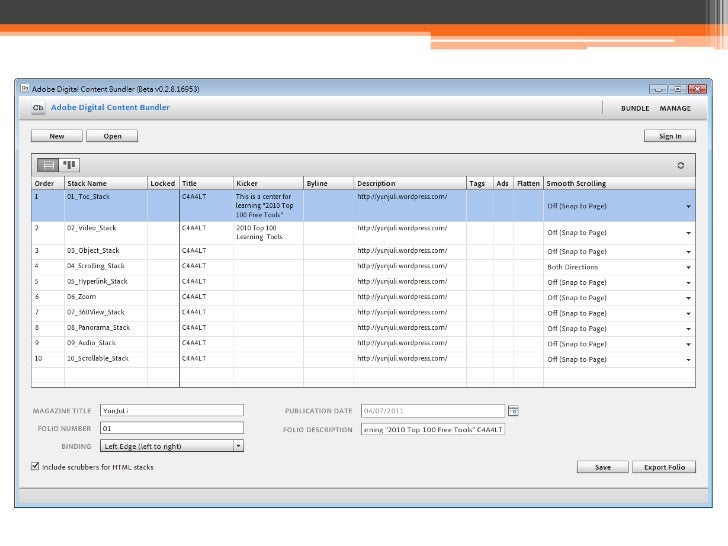
Task: Click the app icon in title bar
Action: click(x=25, y=88)
